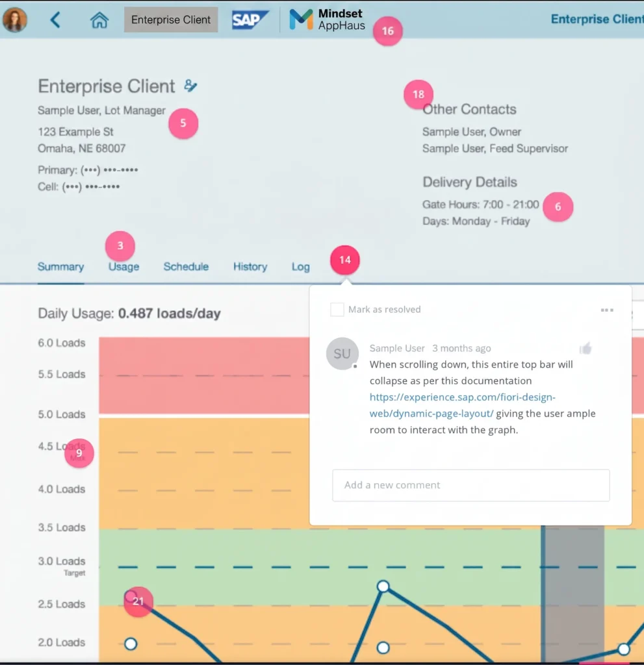
Task: Click the Enterprise Client header button
Action: pos(171,19)
